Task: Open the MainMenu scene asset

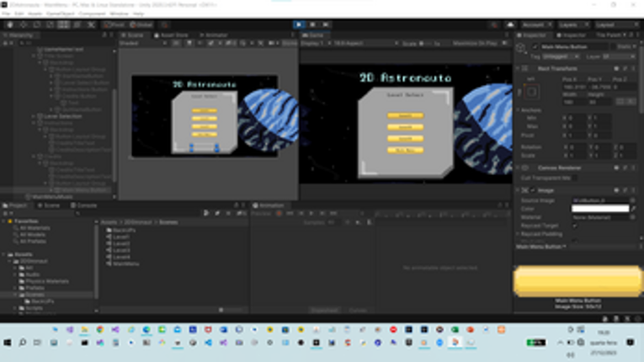Action: (x=123, y=264)
